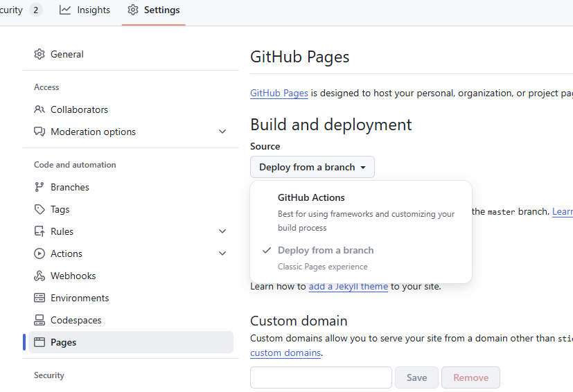573x392 pixels.
Task: Click the Codespaces icon in sidebar
Action: (39, 320)
